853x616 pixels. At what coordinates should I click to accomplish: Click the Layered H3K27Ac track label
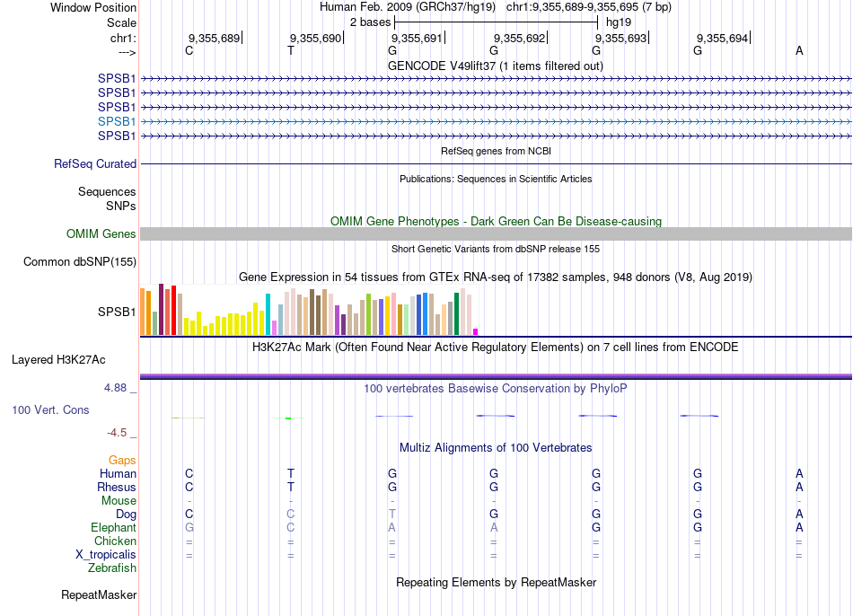pos(58,360)
